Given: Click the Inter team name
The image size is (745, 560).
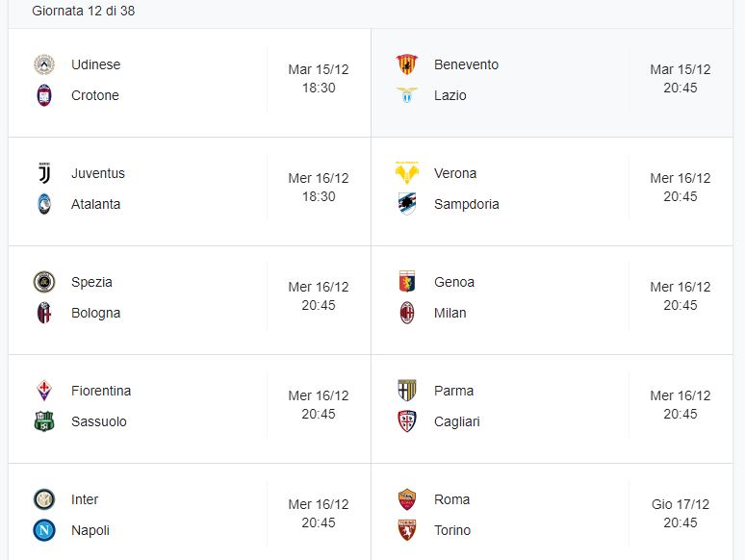Looking at the screenshot, I should [85, 499].
